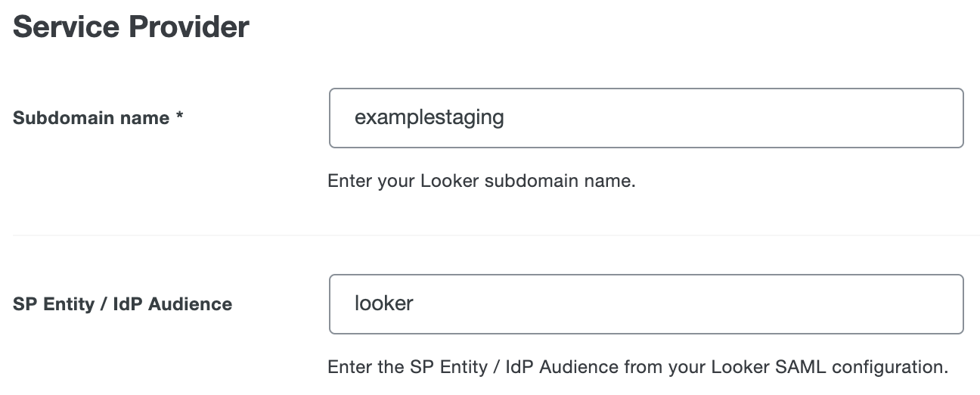Viewport: 980px width, 395px height.
Task: Click the SP Entity / IdP Audience input field
Action: (646, 303)
